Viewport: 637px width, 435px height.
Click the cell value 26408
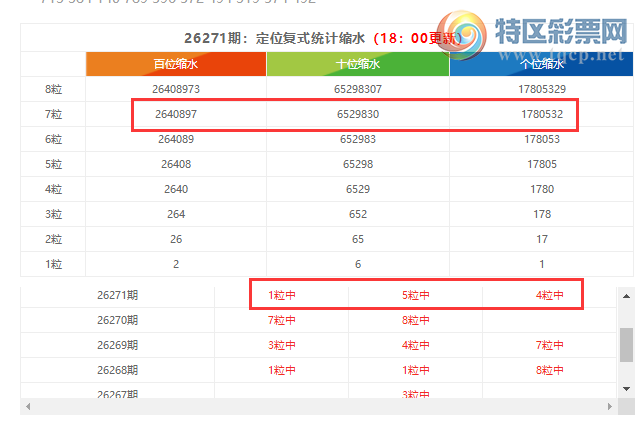click(176, 164)
